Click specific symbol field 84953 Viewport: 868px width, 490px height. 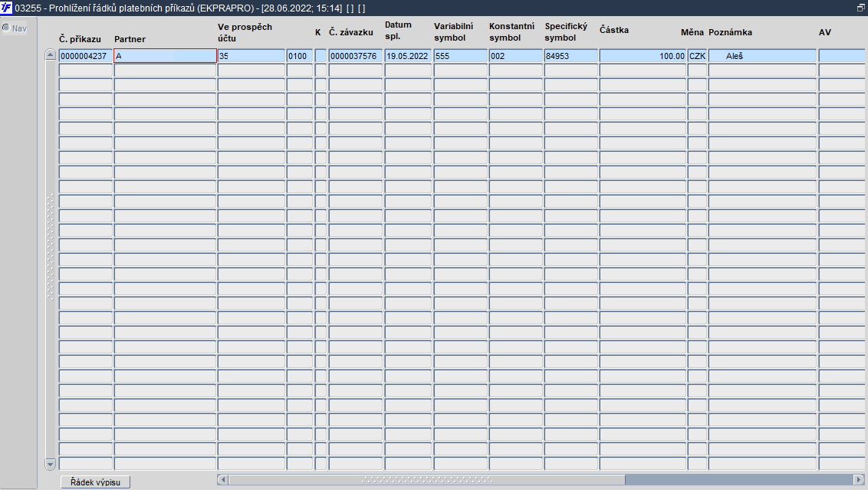tap(571, 56)
